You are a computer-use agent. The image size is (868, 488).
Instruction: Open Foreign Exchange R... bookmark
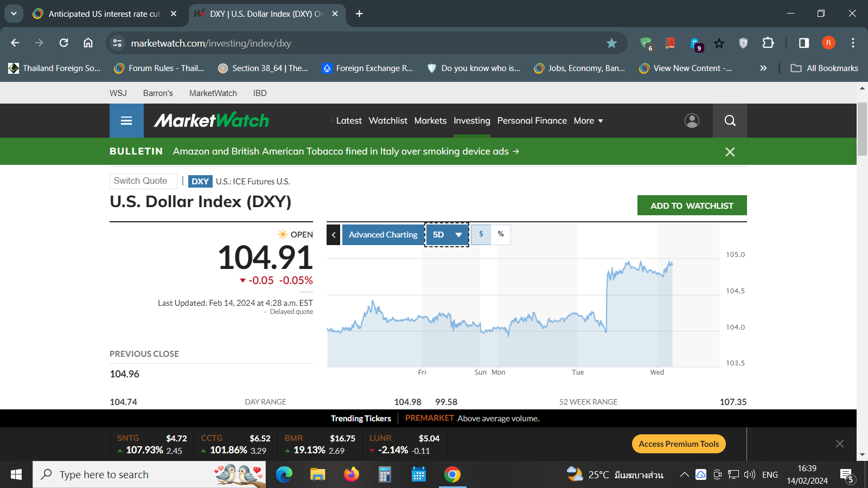tap(367, 68)
